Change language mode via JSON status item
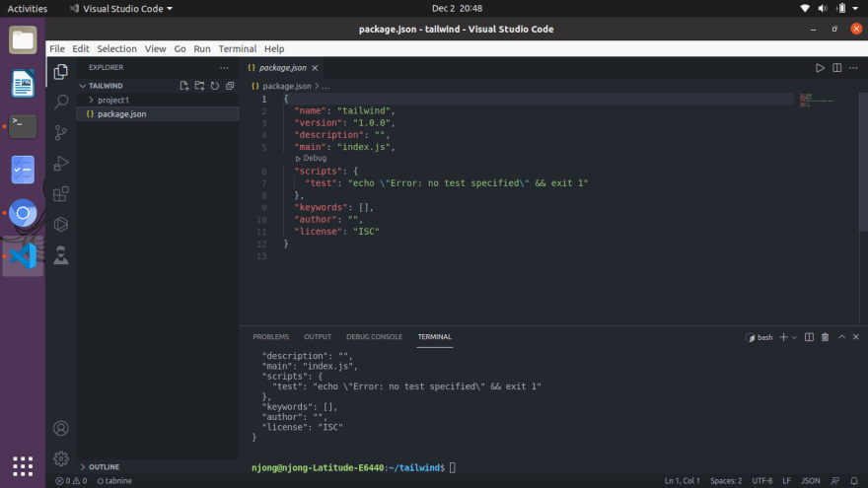Screen dimensions: 868x488 pyautogui.click(x=811, y=481)
